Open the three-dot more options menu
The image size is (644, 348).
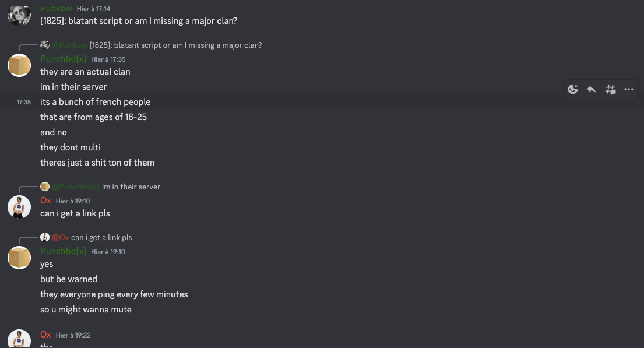pyautogui.click(x=629, y=89)
